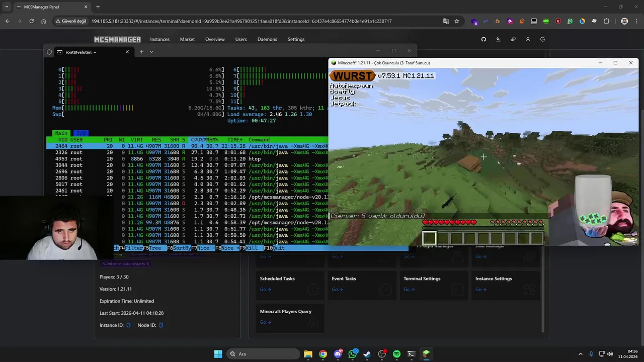644x362 pixels.
Task: Click the theme paint-bucket icon in MCSManager header
Action: (498, 39)
